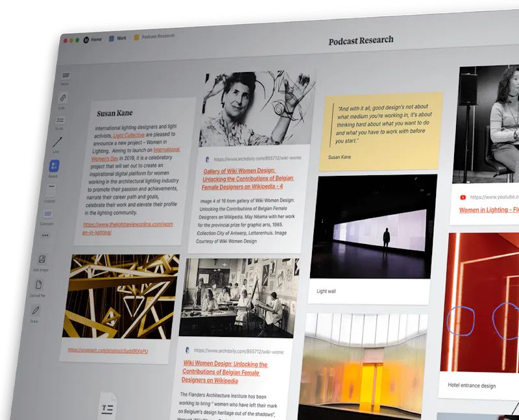519x420 pixels.
Task: Select the Line tool
Action: pos(57,141)
